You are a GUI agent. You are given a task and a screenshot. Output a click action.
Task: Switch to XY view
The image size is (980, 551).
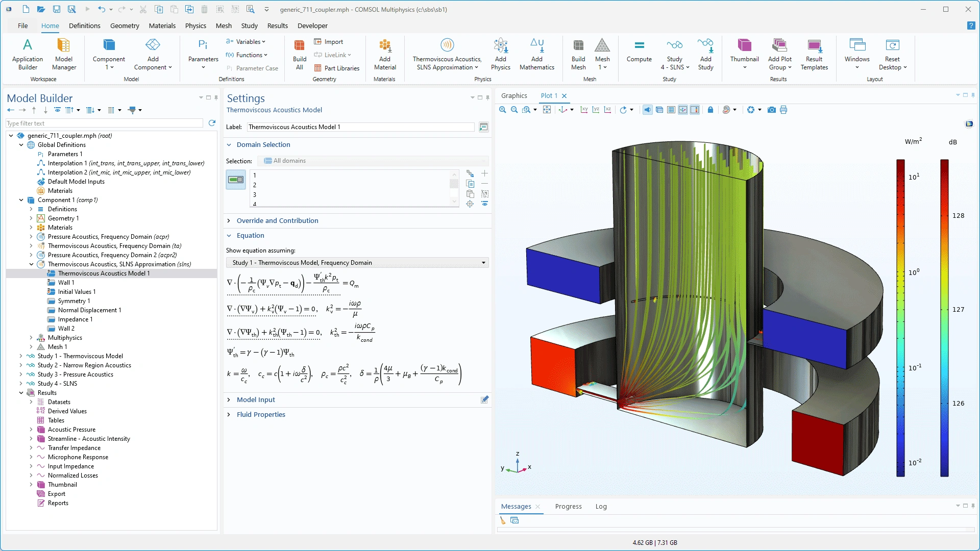[x=584, y=110]
